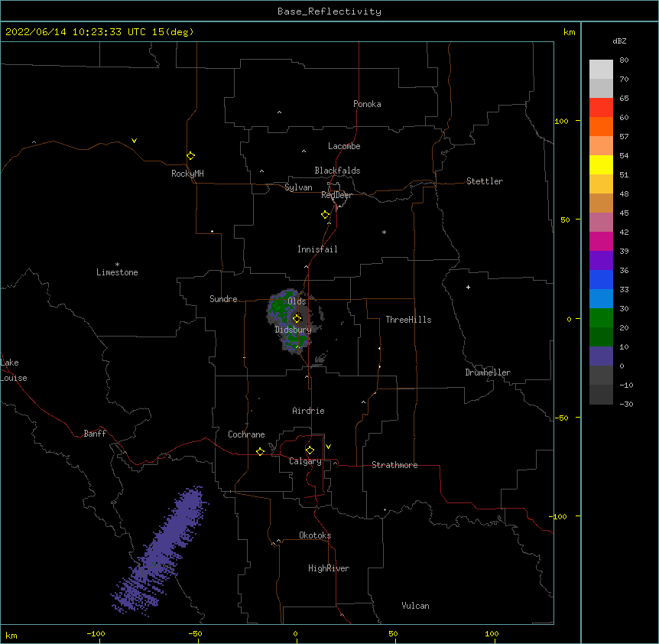The width and height of the screenshot is (659, 644).
Task: Click the yellow diamond marker below Cochrane
Action: pos(260,451)
